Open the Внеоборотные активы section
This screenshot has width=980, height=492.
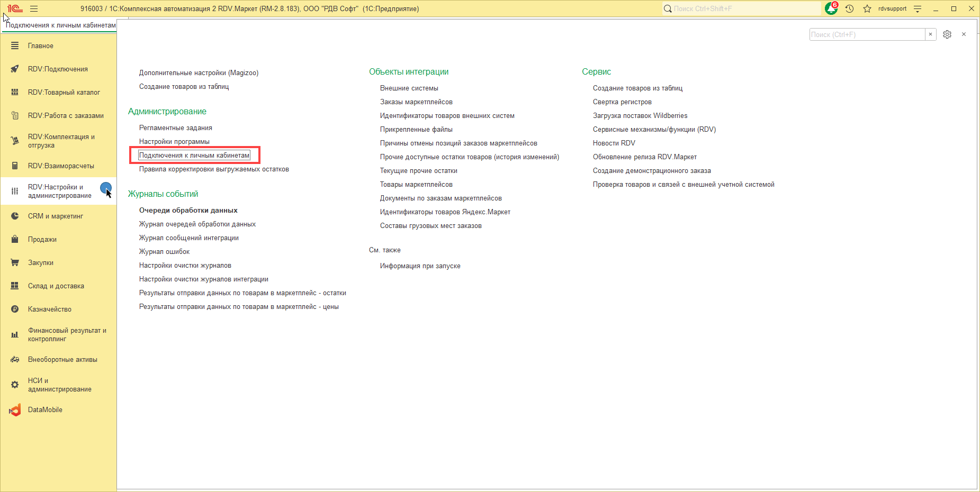point(58,360)
